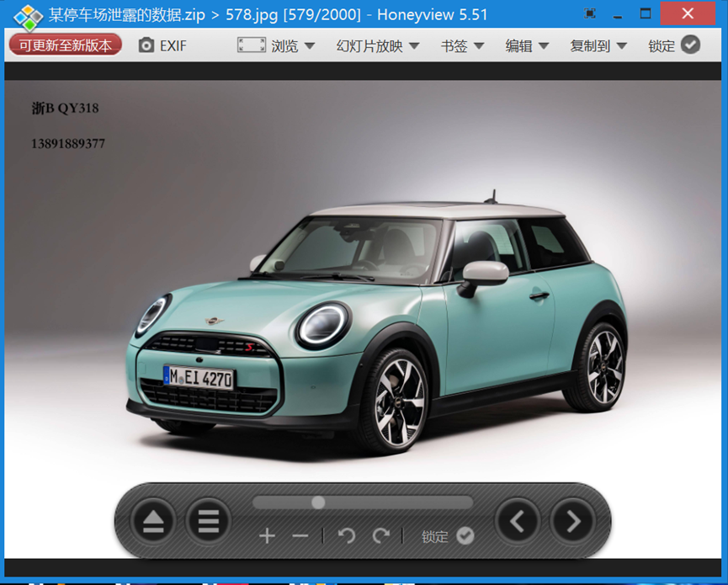Click the Honeyview logo in title bar

coord(28,16)
